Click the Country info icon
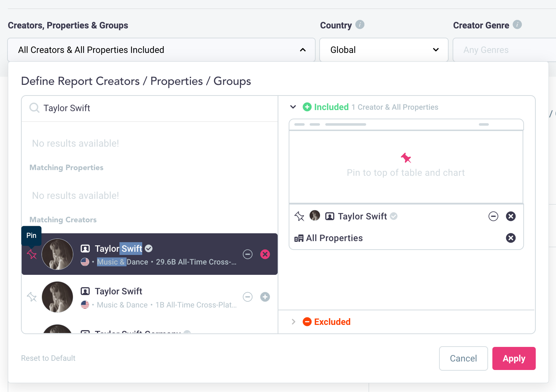Image resolution: width=556 pixels, height=392 pixels. [x=360, y=25]
